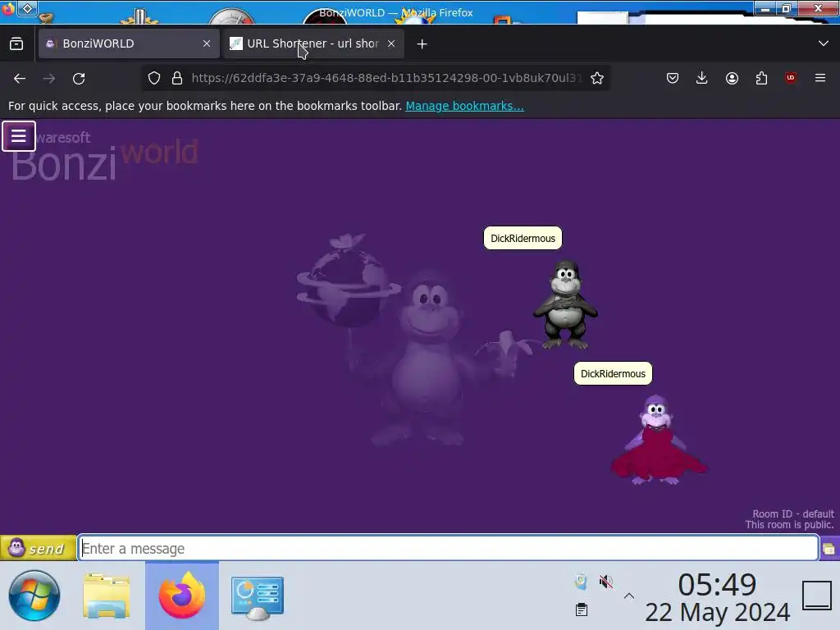The image size is (840, 630).
Task: Click the tray icon above the clipboard
Action: coord(582,582)
